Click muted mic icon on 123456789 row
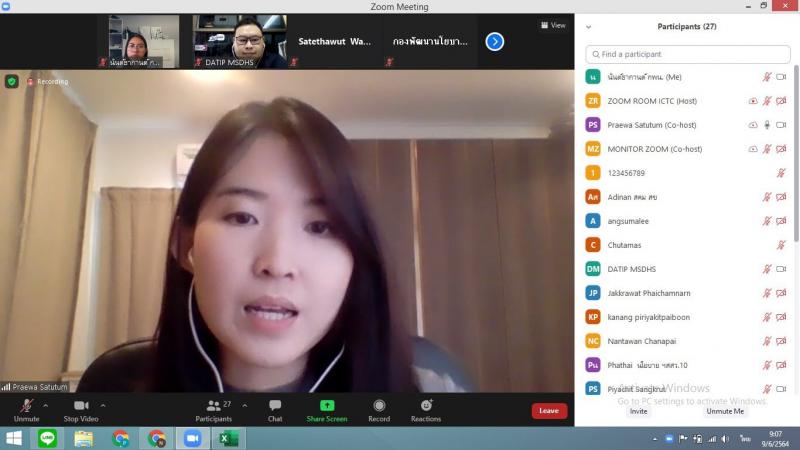800x450 pixels. [781, 173]
